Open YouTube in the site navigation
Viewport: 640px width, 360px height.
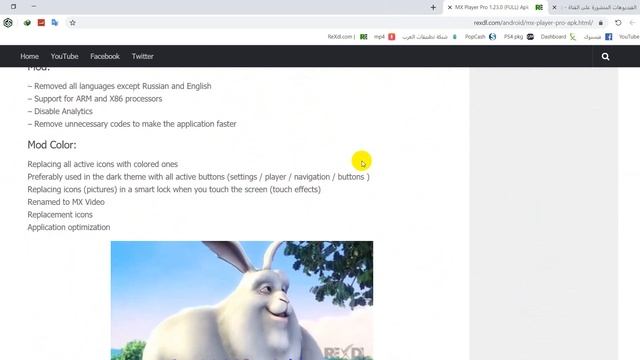pyautogui.click(x=64, y=56)
